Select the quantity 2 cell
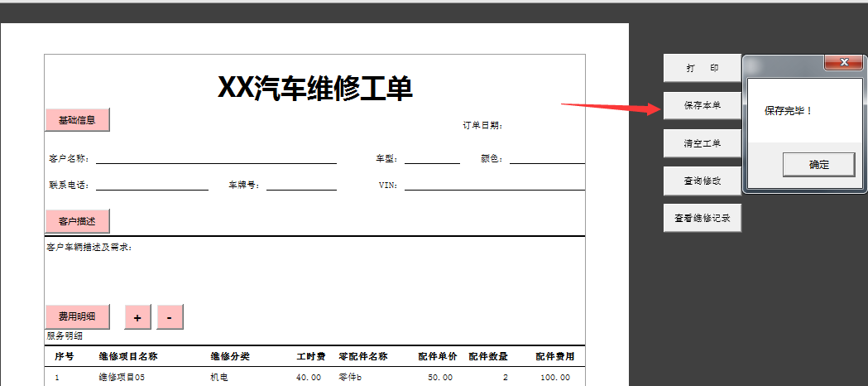This screenshot has height=386, width=868. 506,378
